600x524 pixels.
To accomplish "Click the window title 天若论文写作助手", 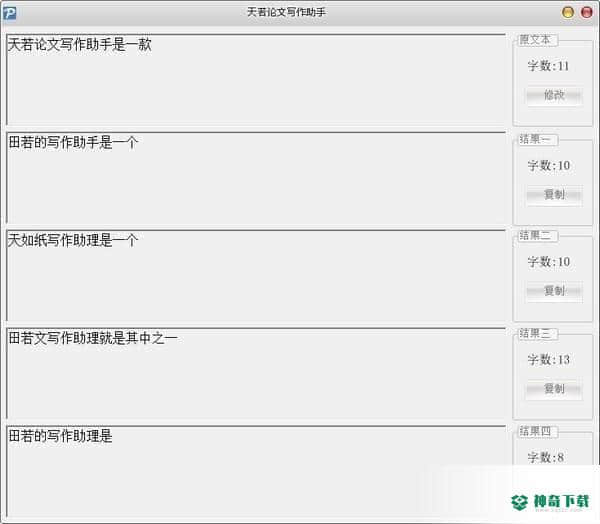I will coord(286,12).
